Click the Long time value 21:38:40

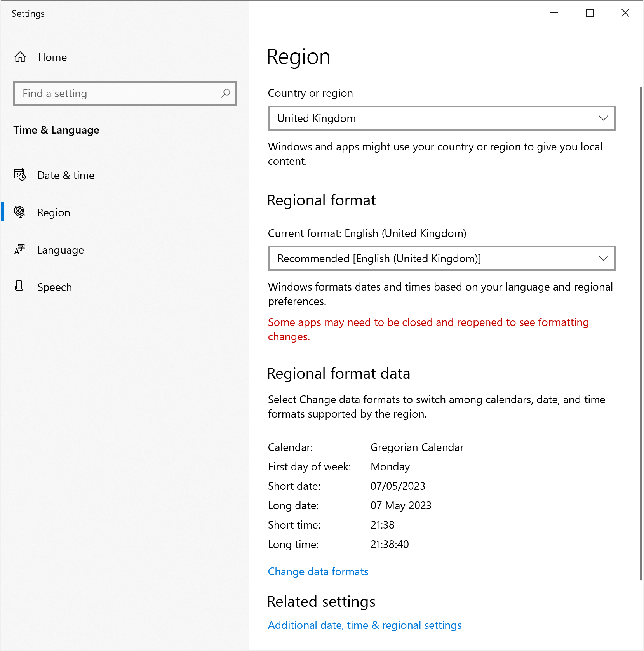pyautogui.click(x=390, y=544)
